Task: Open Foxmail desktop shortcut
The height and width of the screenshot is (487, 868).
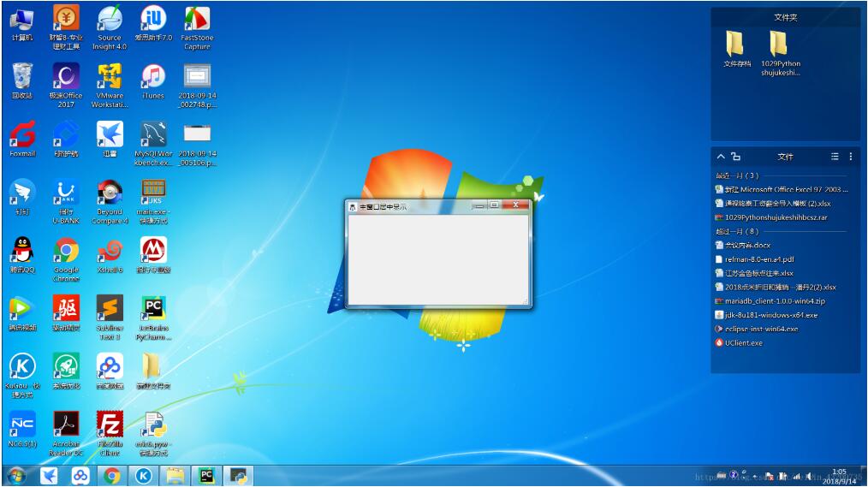Action: (x=22, y=139)
